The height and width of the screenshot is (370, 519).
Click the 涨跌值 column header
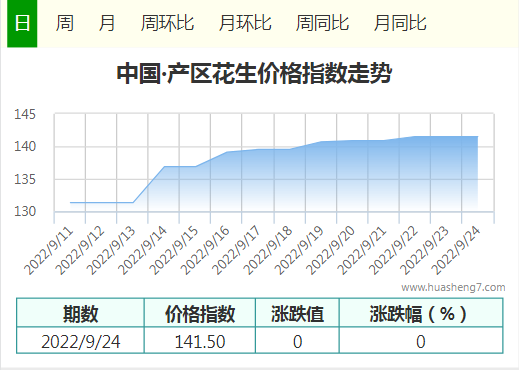[x=297, y=313]
